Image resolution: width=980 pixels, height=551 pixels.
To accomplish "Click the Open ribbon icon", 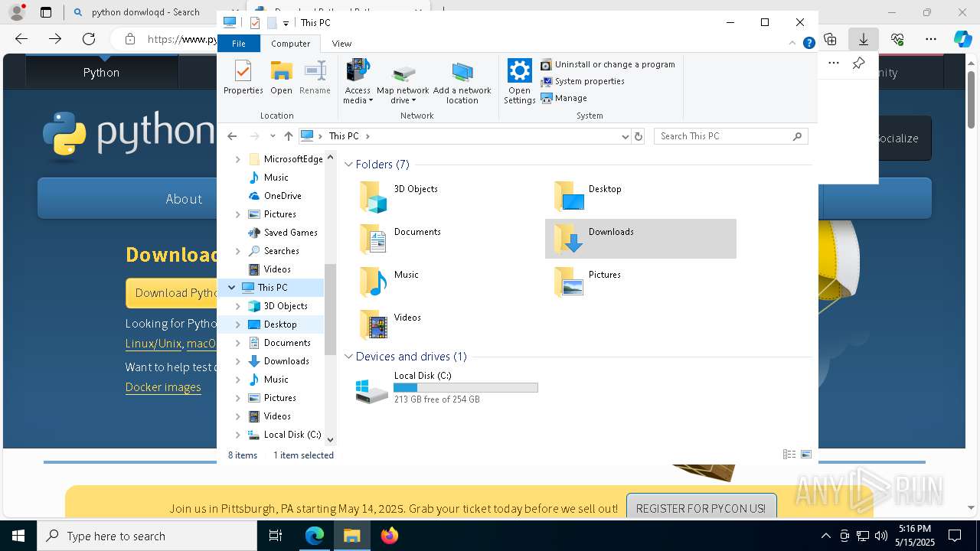I will 281,77.
